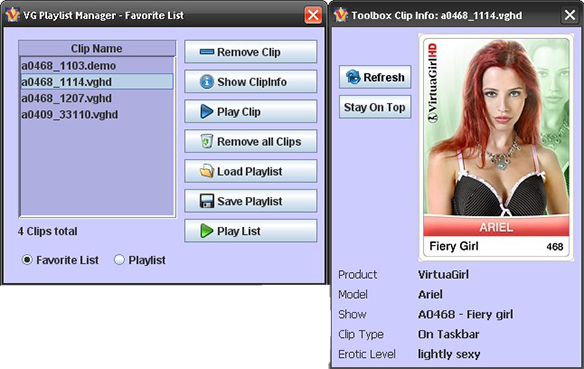Viewport: 584px width, 369px height.
Task: Select the Playlist radio button
Action: 119,260
